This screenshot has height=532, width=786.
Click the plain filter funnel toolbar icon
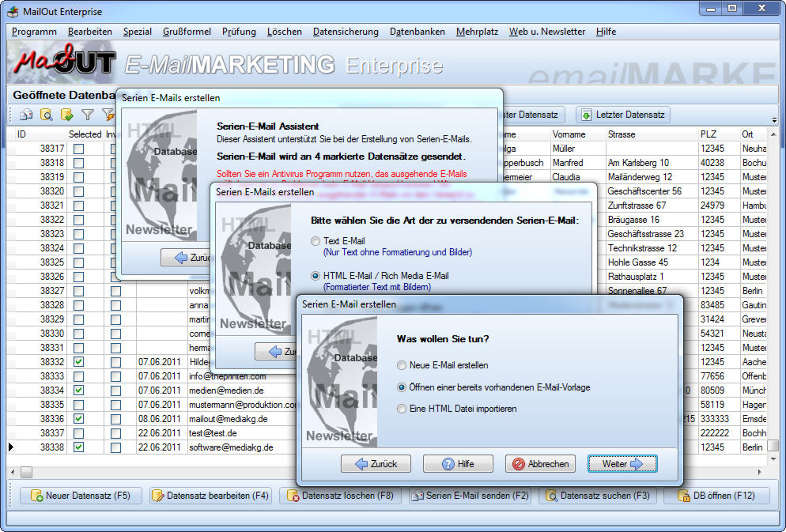pyautogui.click(x=88, y=115)
